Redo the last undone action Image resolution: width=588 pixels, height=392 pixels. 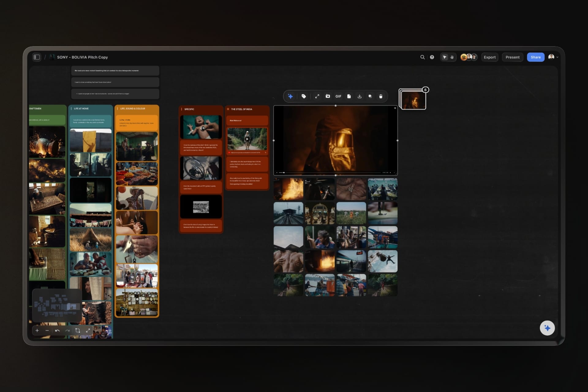67,330
